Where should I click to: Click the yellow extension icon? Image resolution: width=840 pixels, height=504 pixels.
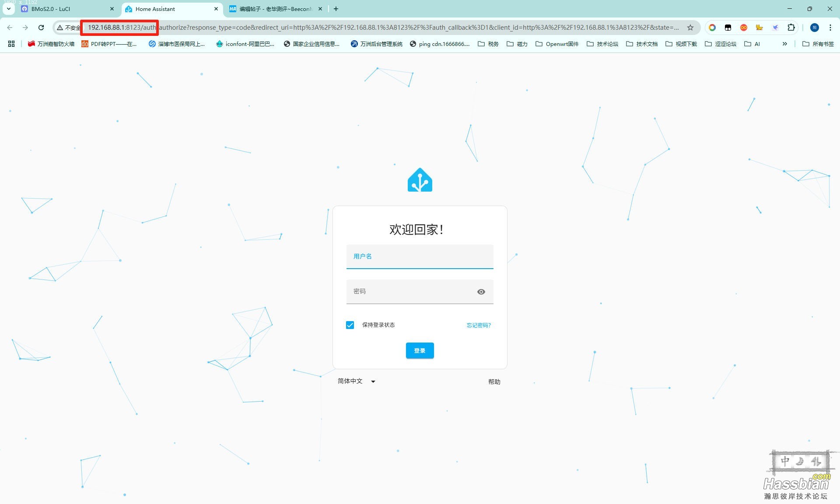pos(759,28)
